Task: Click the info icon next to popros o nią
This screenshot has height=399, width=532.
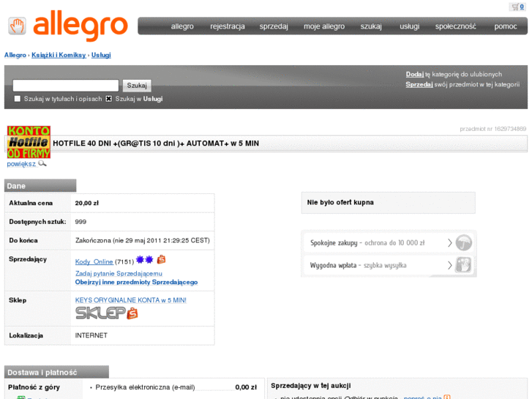Action: point(447,397)
